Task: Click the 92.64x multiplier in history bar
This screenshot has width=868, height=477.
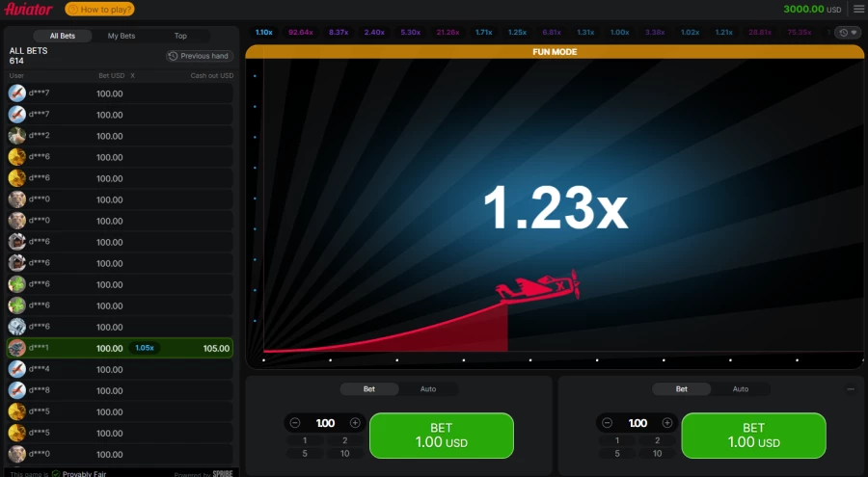Action: (x=301, y=32)
